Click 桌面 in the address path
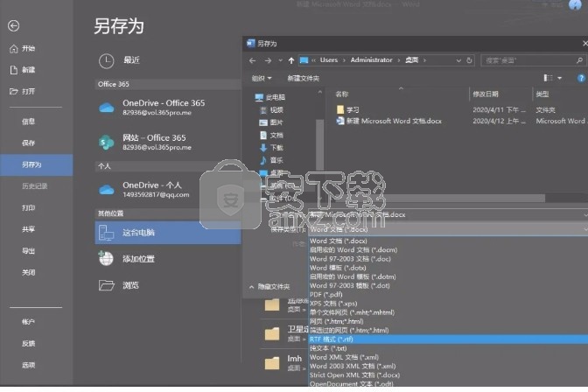The width and height of the screenshot is (588, 392). [x=412, y=60]
